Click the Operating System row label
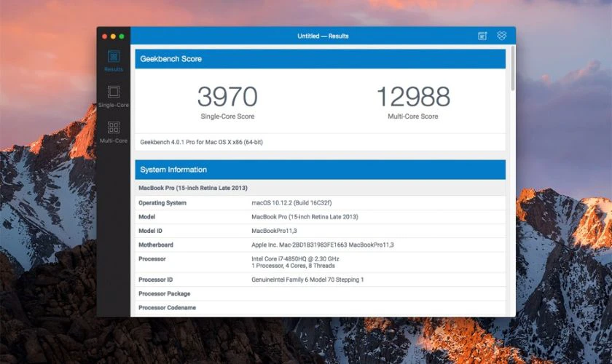 [162, 203]
